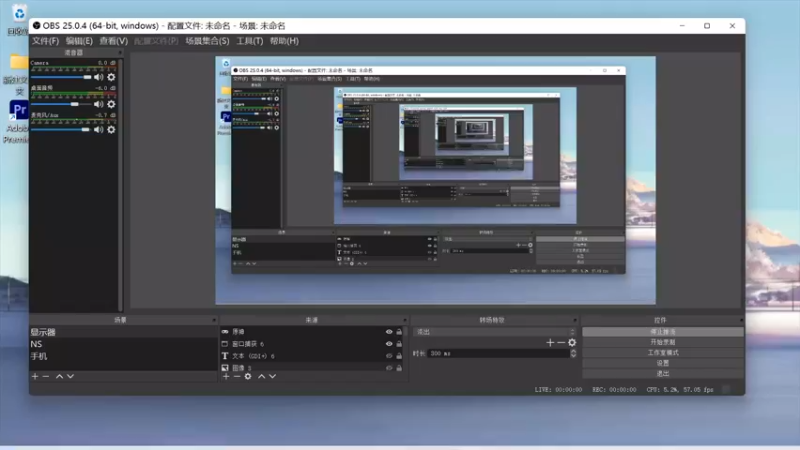The height and width of the screenshot is (450, 800).
Task: Open Camera audio settings gear
Action: coord(111,77)
